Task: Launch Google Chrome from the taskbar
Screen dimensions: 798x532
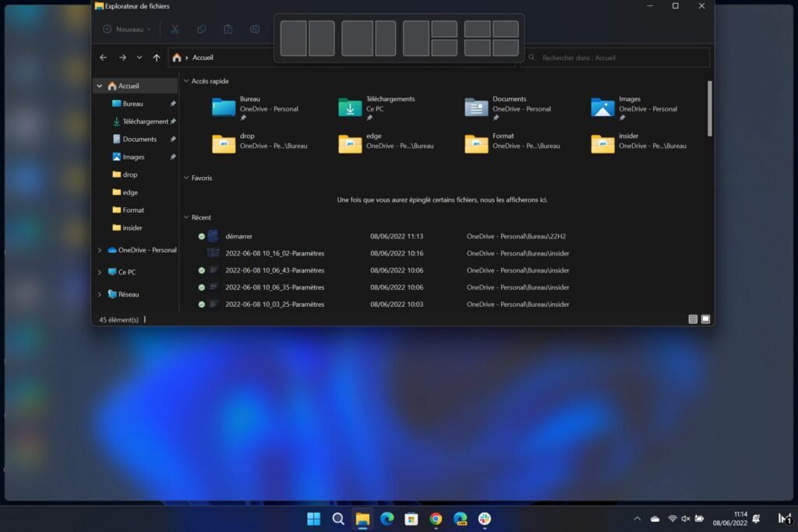Action: pos(436,519)
